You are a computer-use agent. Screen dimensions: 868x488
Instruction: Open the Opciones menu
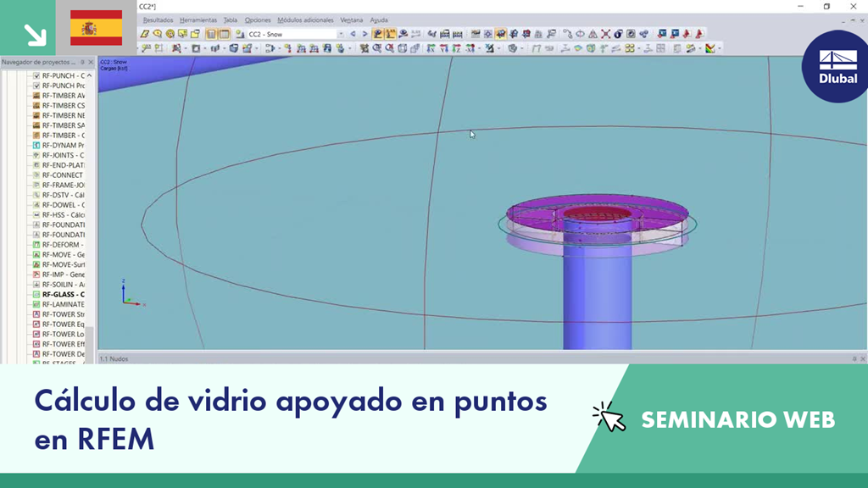[x=258, y=20]
